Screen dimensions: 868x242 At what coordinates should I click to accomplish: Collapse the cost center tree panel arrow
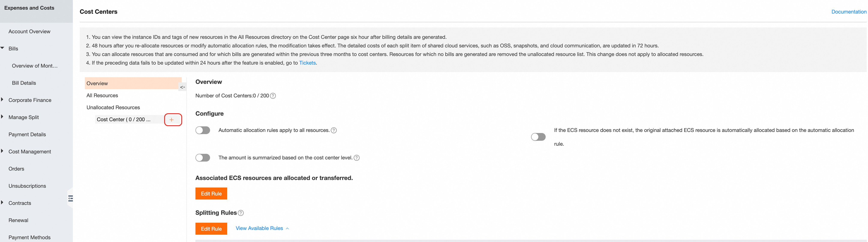[x=182, y=87]
